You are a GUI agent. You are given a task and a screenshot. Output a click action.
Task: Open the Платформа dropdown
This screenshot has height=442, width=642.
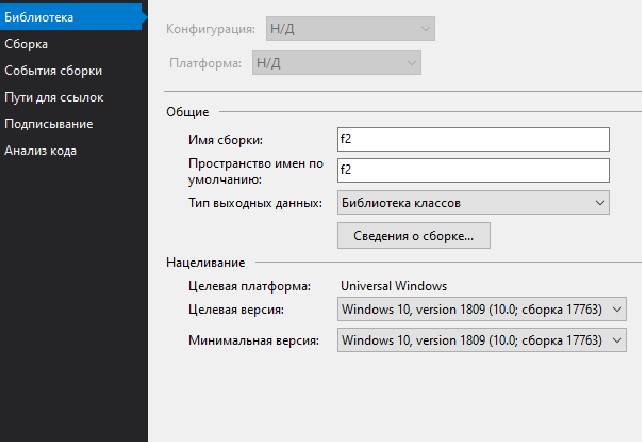336,63
